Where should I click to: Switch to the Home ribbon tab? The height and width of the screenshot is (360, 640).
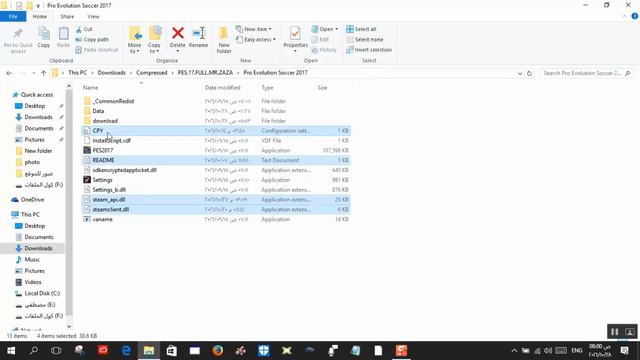pyautogui.click(x=40, y=17)
